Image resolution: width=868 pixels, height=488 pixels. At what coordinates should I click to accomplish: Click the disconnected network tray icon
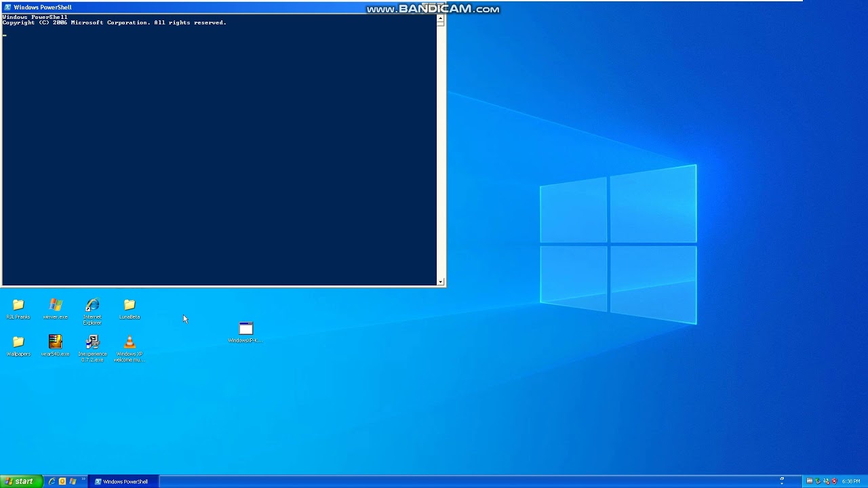tap(826, 481)
